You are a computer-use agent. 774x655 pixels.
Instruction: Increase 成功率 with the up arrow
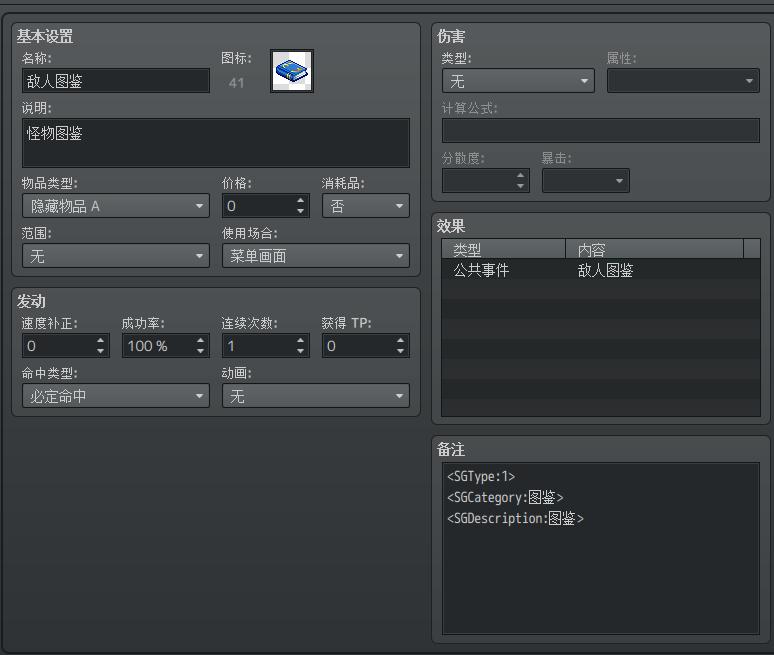pyautogui.click(x=200, y=341)
